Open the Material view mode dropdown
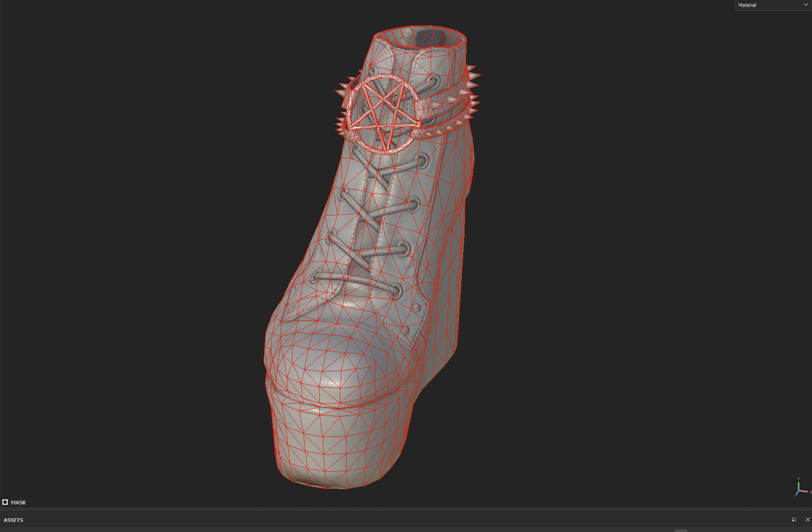This screenshot has height=532, width=812. coord(772,5)
